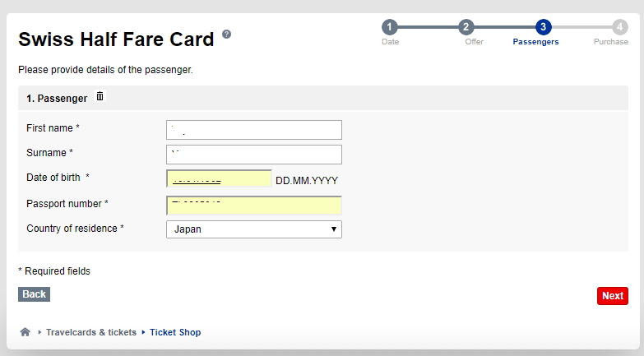644x356 pixels.
Task: Click the Next button
Action: (x=613, y=296)
